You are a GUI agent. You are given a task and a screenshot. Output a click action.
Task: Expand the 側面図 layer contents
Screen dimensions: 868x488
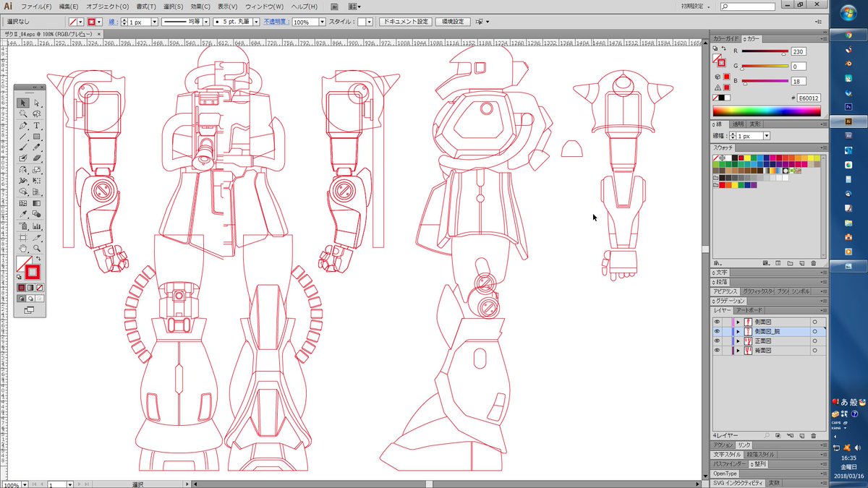pyautogui.click(x=738, y=322)
